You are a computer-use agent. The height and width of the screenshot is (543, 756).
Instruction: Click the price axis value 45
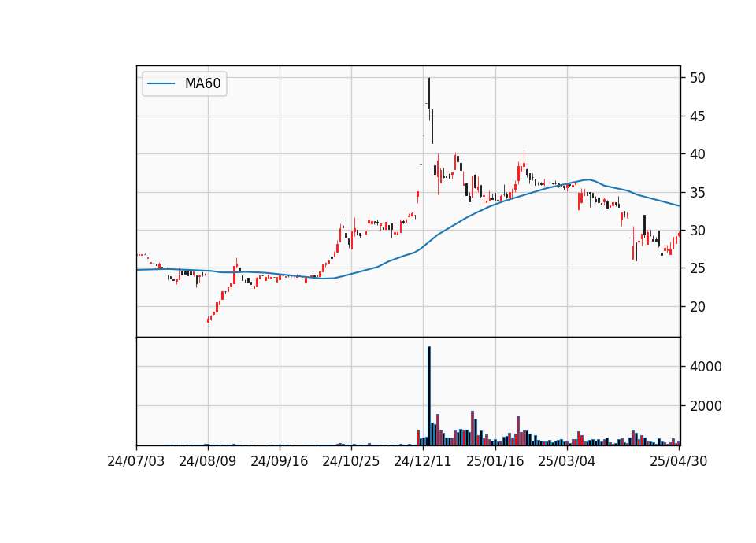pyautogui.click(x=697, y=116)
